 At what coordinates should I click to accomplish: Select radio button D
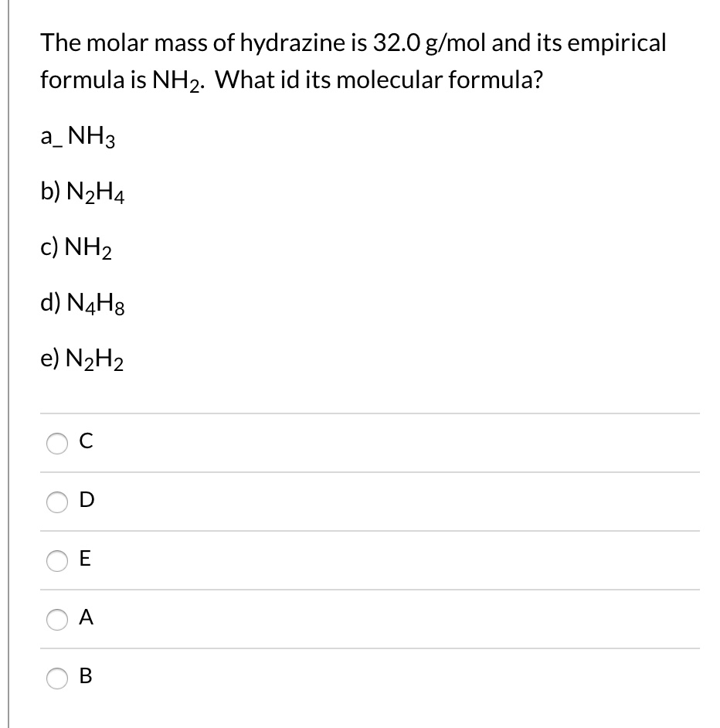[x=56, y=502]
